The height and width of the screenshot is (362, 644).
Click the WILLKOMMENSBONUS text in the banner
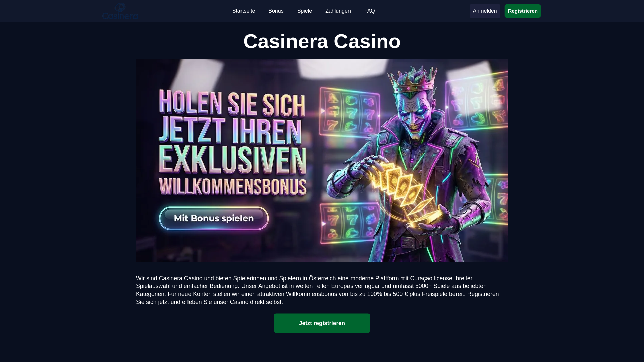[x=232, y=187]
